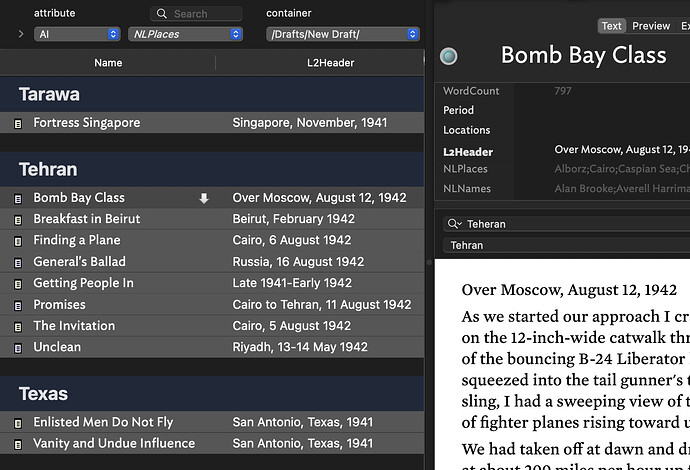This screenshot has height=470, width=690.
Task: Click cell Russia, 16 August 1942
Action: [298, 261]
